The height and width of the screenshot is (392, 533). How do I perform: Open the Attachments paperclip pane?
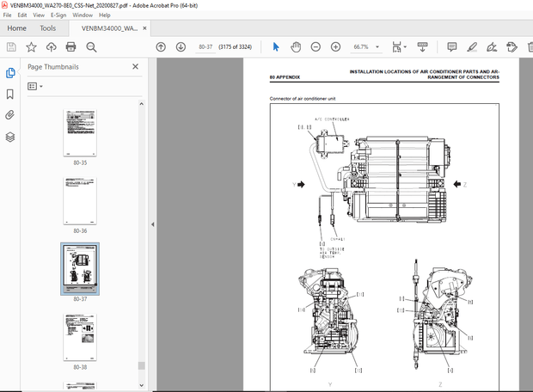click(x=10, y=115)
